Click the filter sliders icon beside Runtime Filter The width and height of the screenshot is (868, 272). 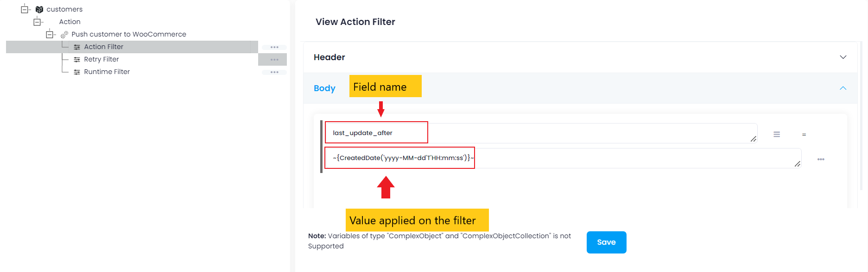[77, 72]
